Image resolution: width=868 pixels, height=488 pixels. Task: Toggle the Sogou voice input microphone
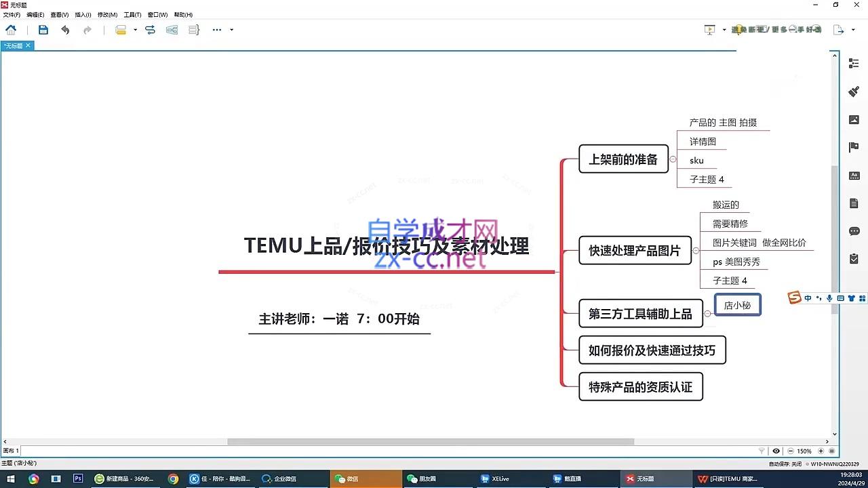[x=829, y=298]
